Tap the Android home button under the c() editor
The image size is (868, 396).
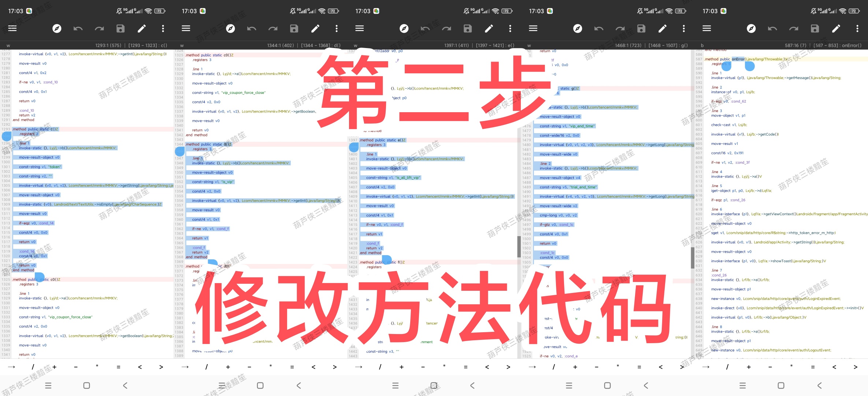pos(86,385)
